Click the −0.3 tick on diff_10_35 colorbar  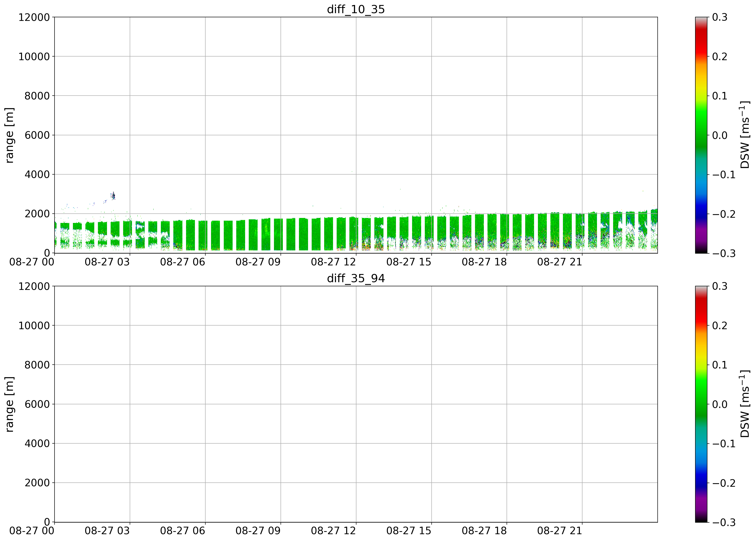pos(724,254)
